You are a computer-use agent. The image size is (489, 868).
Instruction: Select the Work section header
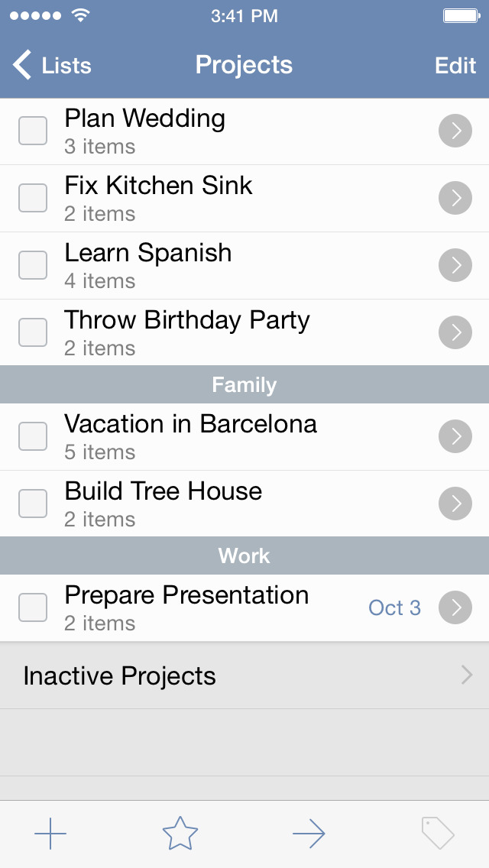[x=244, y=555]
